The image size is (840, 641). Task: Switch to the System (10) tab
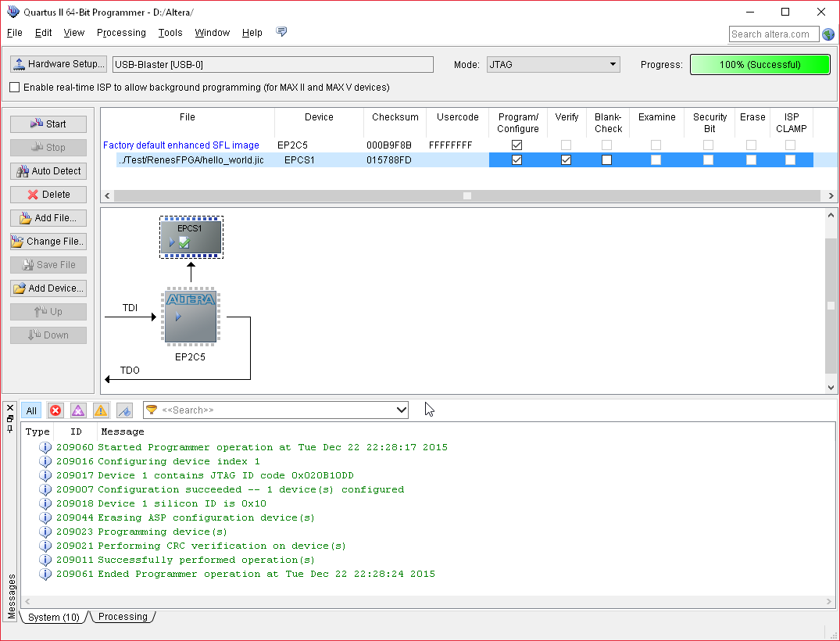pos(53,617)
